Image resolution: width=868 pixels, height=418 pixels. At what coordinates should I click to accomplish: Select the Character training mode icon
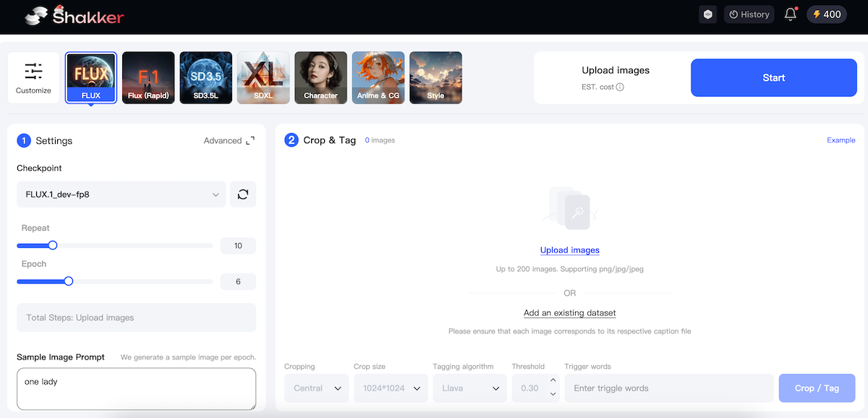coord(320,77)
